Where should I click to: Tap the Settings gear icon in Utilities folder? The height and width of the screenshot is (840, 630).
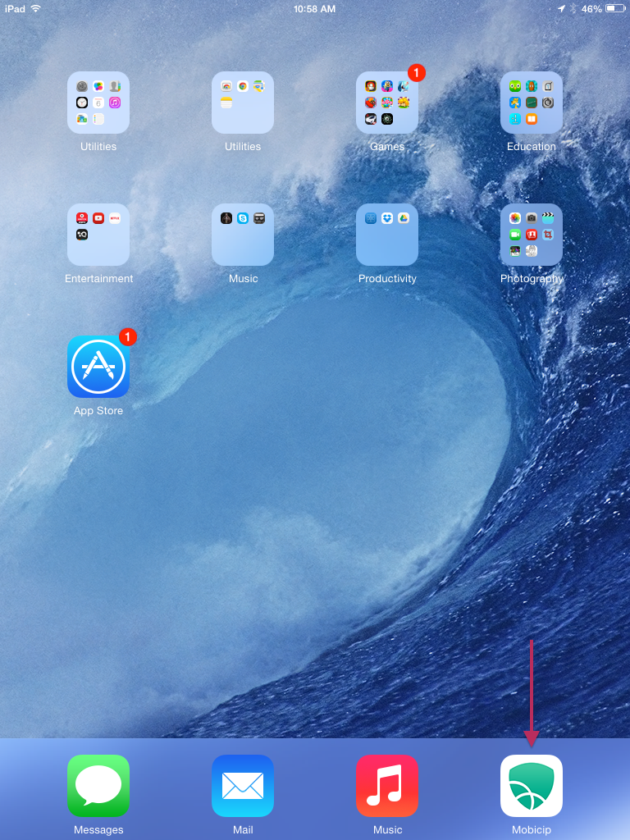[81, 85]
